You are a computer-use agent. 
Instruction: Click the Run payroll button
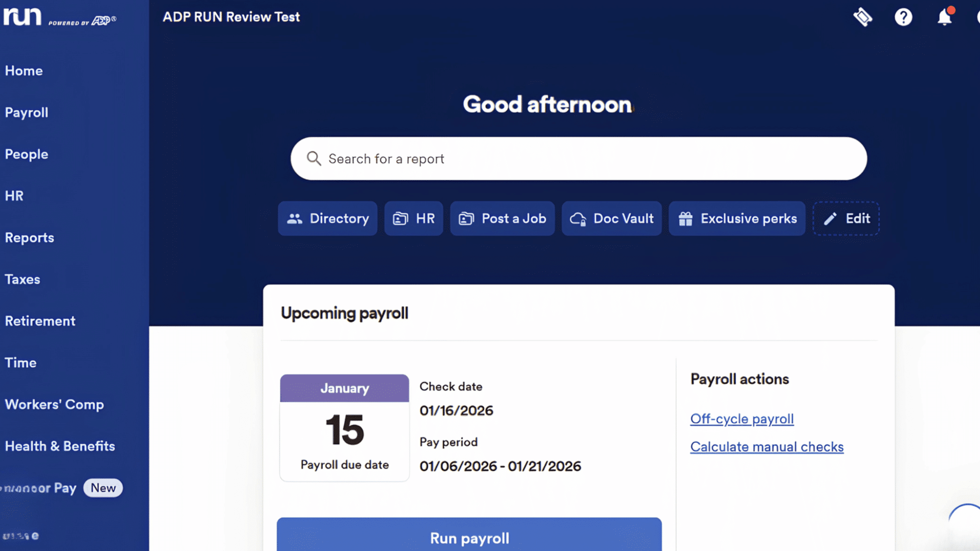point(469,534)
